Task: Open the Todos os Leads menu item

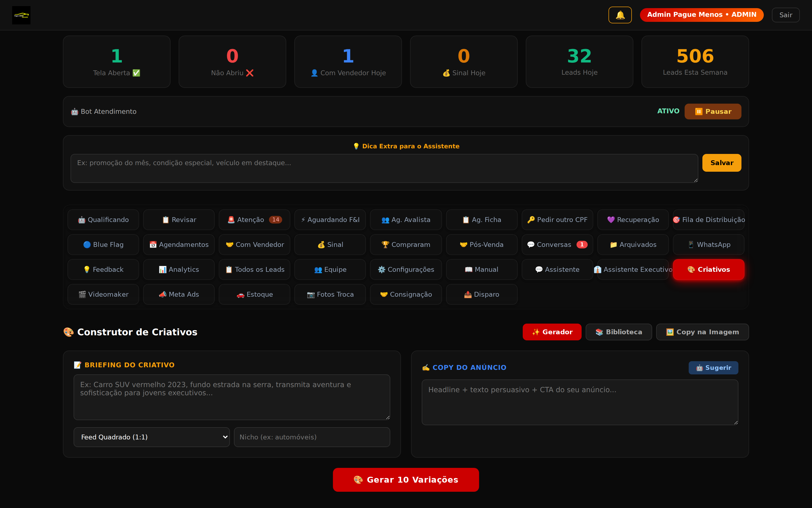Action: [x=254, y=269]
